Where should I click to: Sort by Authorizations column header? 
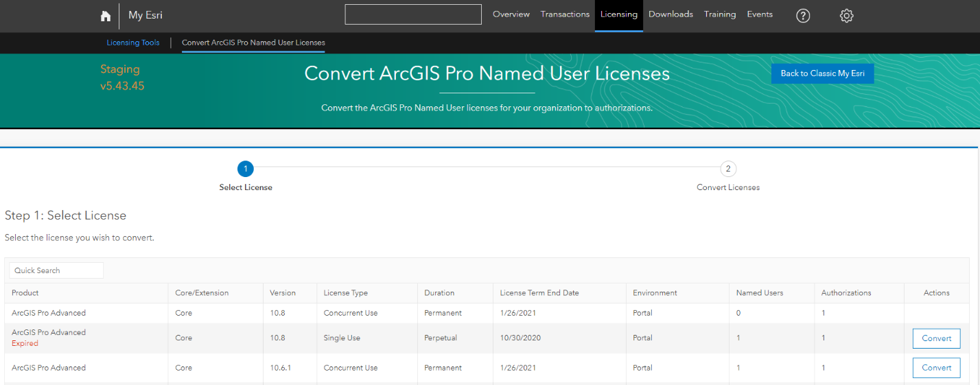pyautogui.click(x=846, y=293)
